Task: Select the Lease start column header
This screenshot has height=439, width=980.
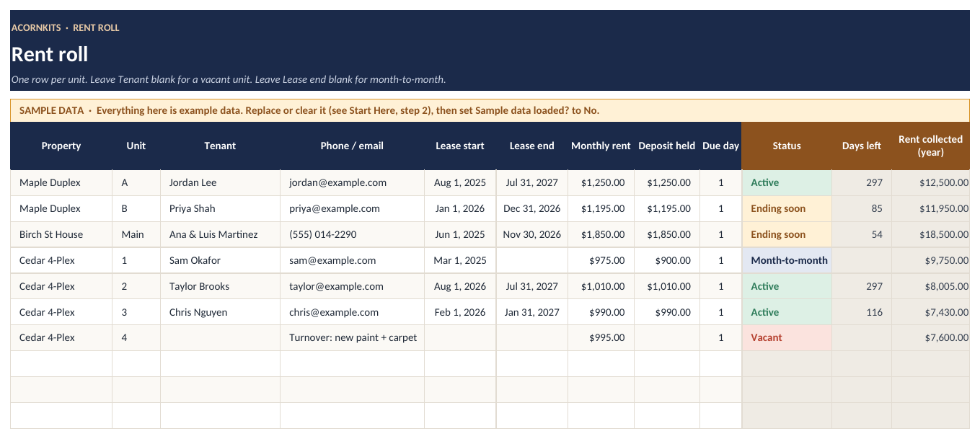Action: coord(460,146)
